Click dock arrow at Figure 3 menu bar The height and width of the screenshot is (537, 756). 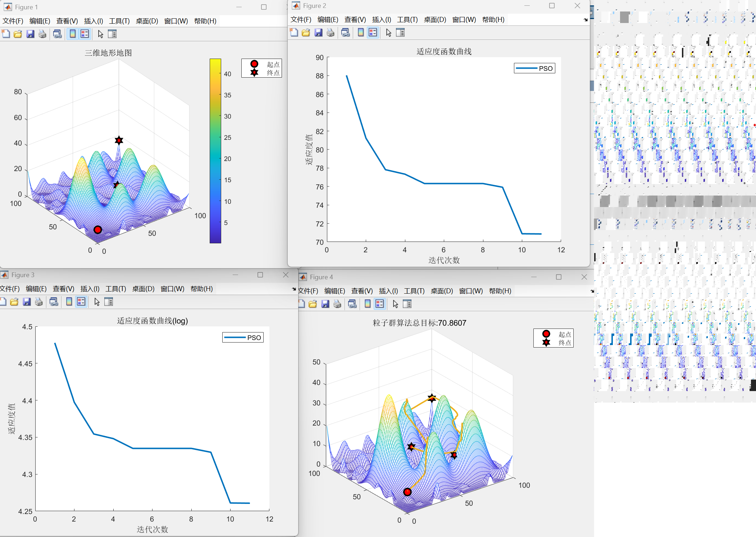(294, 289)
